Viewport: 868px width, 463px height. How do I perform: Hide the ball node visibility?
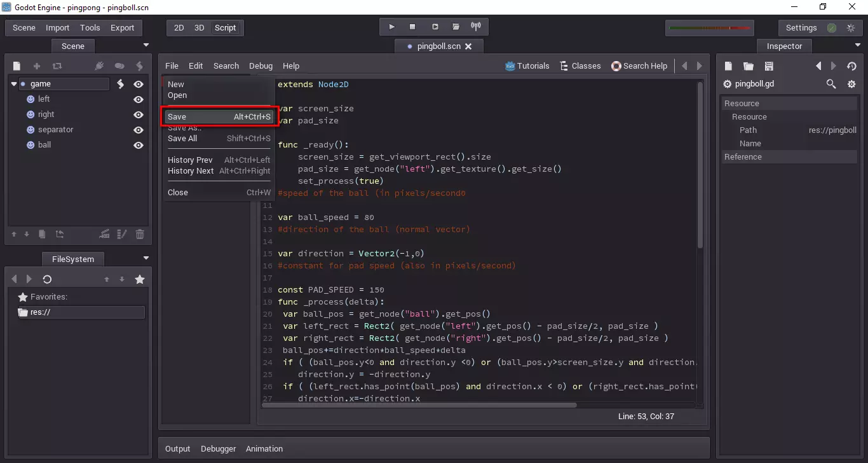click(x=139, y=145)
